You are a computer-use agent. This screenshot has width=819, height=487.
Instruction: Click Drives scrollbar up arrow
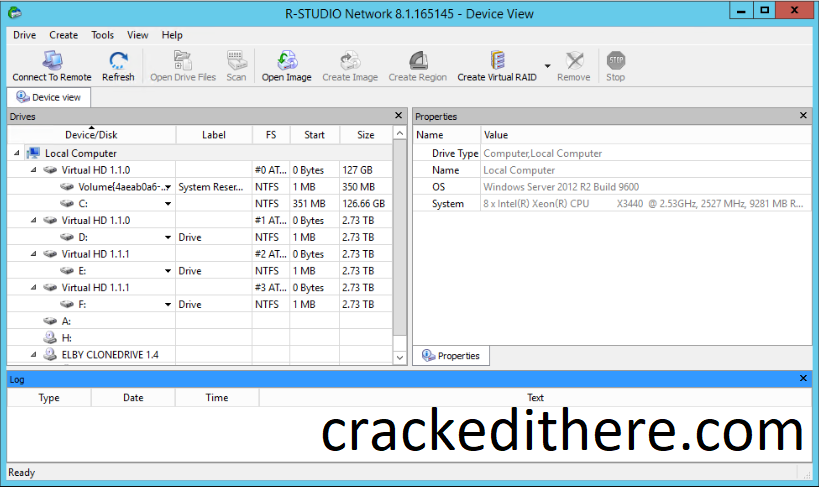400,133
